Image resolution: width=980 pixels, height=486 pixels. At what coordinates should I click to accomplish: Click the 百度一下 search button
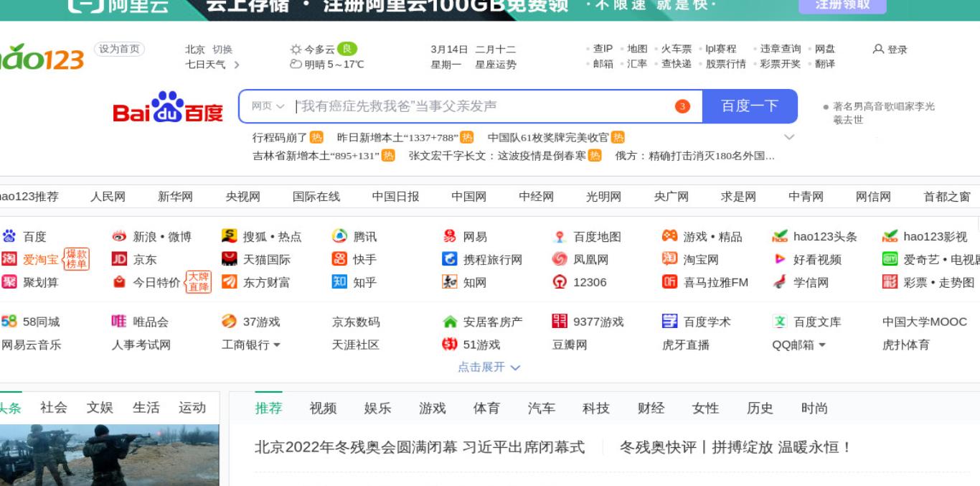(x=750, y=106)
